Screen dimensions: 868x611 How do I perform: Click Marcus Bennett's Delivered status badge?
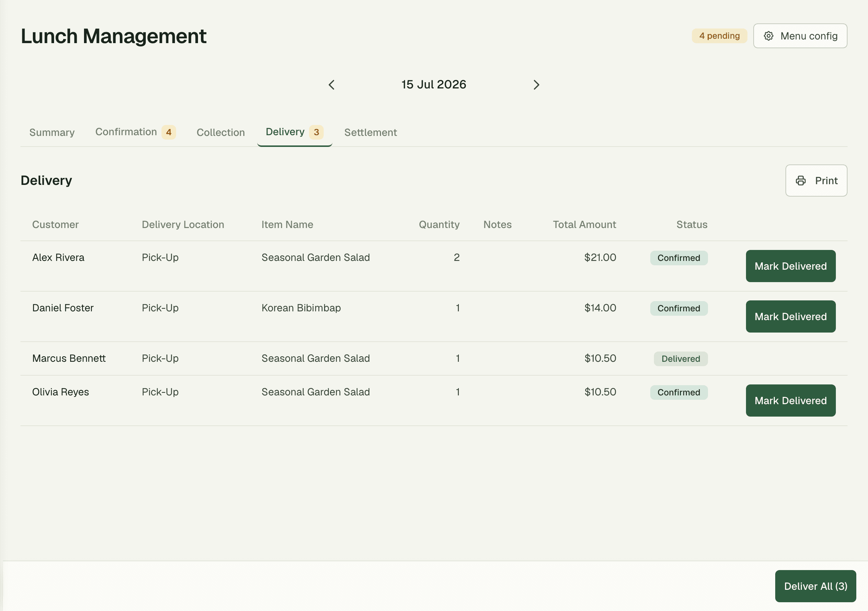pos(681,359)
